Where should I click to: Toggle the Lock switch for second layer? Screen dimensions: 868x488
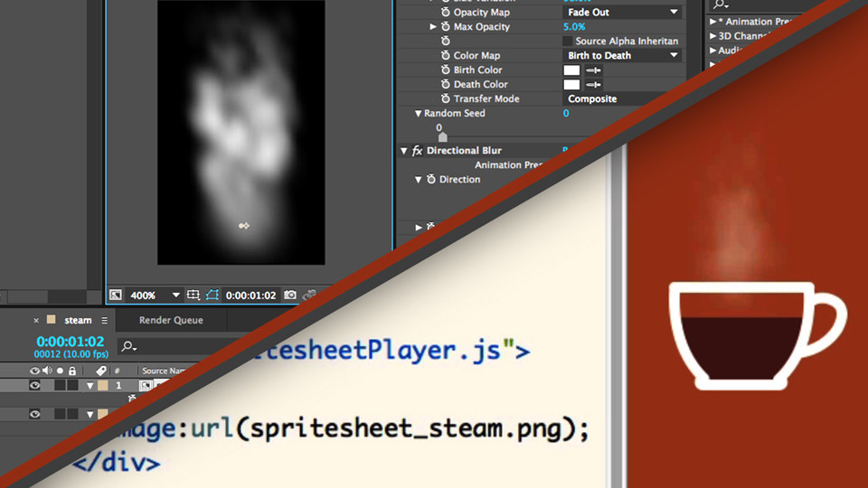pyautogui.click(x=72, y=414)
